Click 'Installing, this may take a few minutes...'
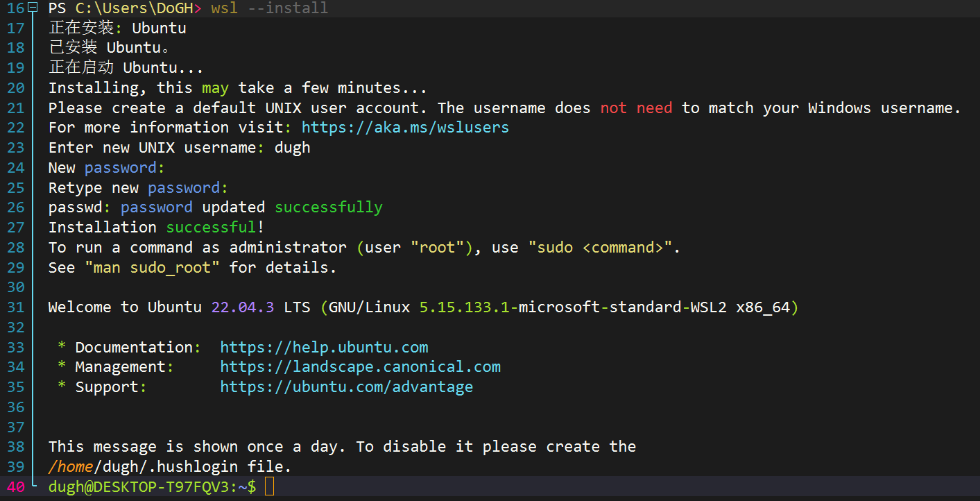This screenshot has width=980, height=501. pos(237,88)
